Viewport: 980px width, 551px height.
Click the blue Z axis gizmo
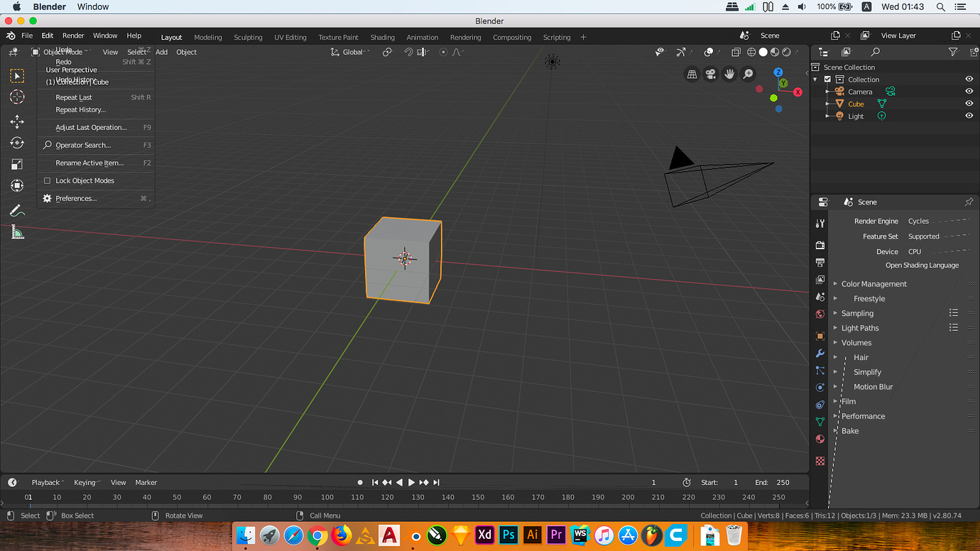click(778, 72)
